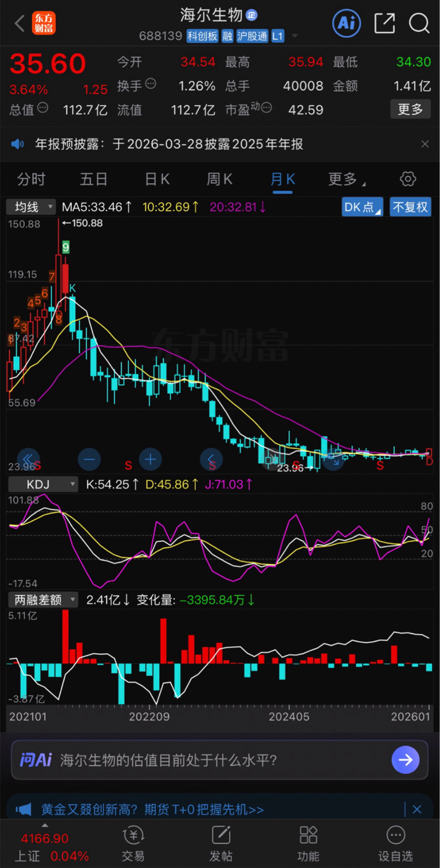Tap the blue 企 badge beside 海尔生物

pyautogui.click(x=252, y=15)
